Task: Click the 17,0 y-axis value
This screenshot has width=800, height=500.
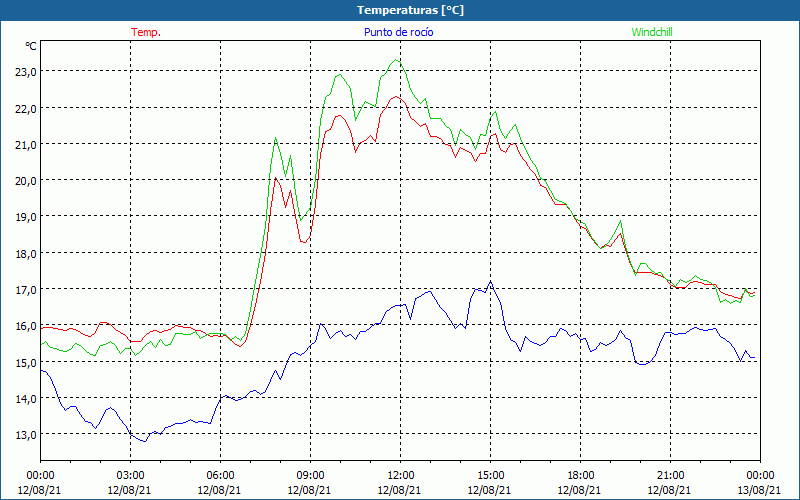Action: tap(26, 289)
